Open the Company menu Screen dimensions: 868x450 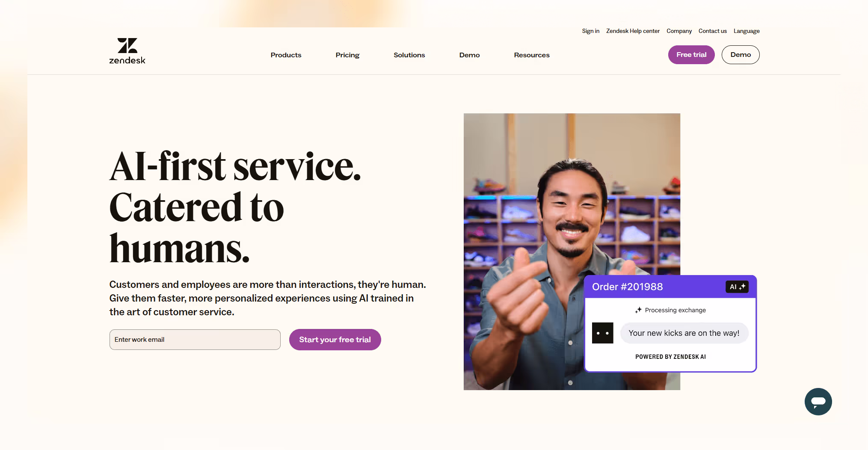click(x=679, y=31)
